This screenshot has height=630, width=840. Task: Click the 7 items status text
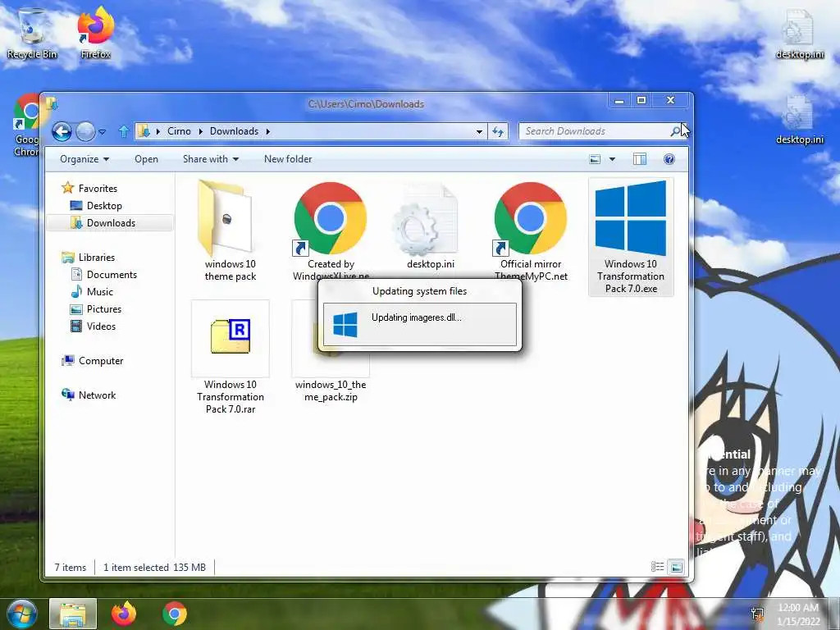click(x=71, y=568)
